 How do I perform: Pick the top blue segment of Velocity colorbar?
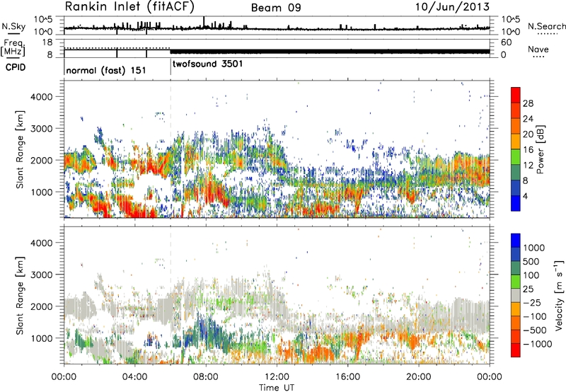tap(516, 241)
